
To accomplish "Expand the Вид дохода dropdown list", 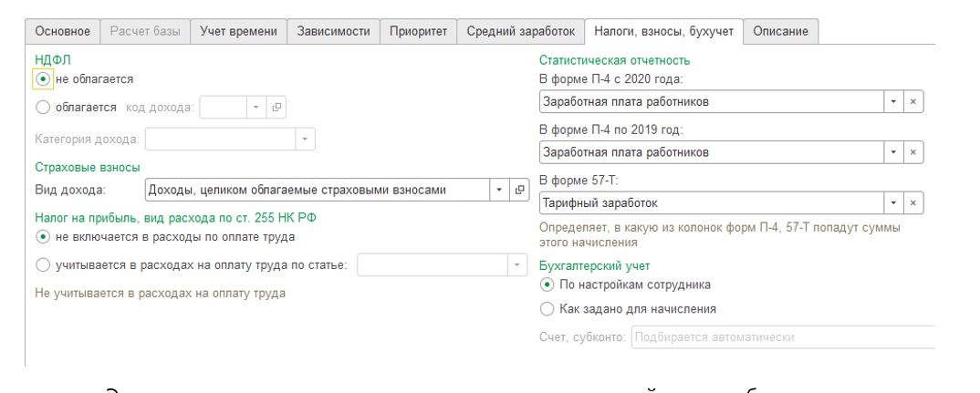I will (500, 190).
